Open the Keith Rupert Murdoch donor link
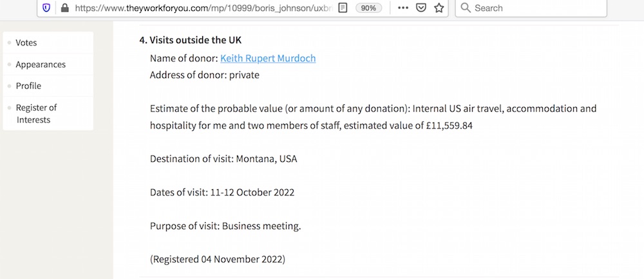 click(268, 58)
